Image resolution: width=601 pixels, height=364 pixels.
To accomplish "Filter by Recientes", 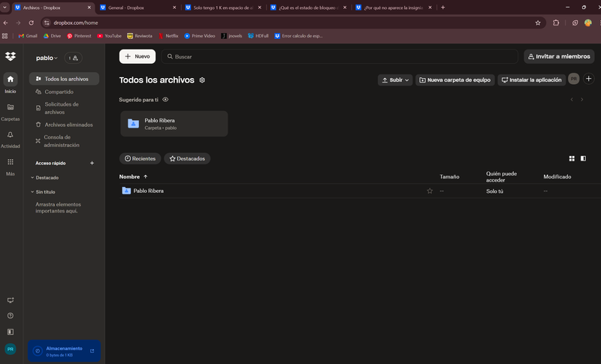I will point(140,158).
